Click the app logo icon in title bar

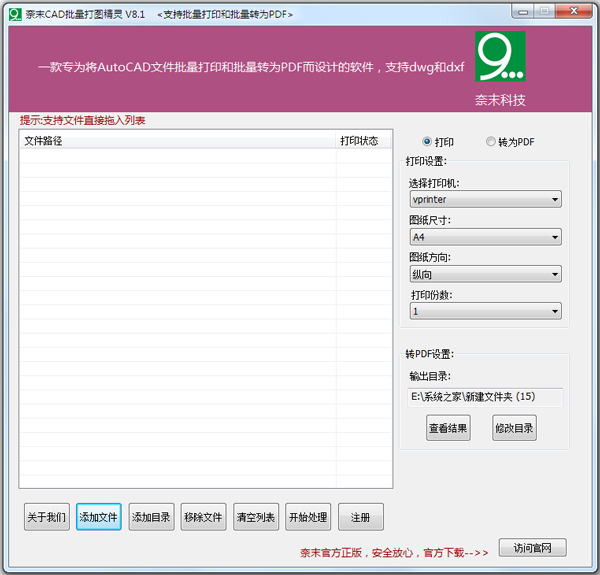(14, 12)
